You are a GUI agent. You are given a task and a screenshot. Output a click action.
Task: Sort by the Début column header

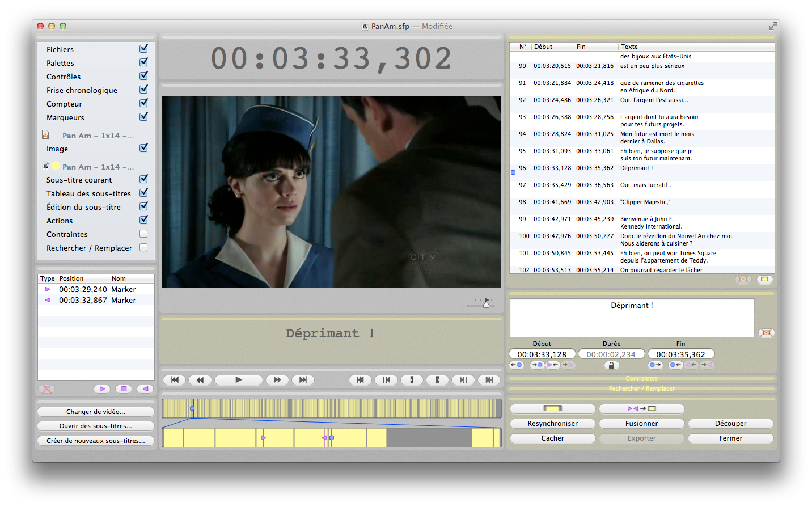552,47
